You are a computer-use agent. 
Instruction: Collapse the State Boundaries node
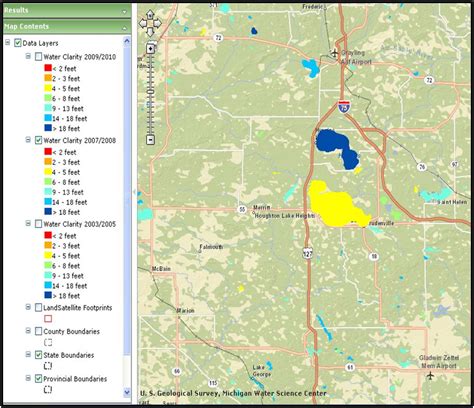(28, 355)
